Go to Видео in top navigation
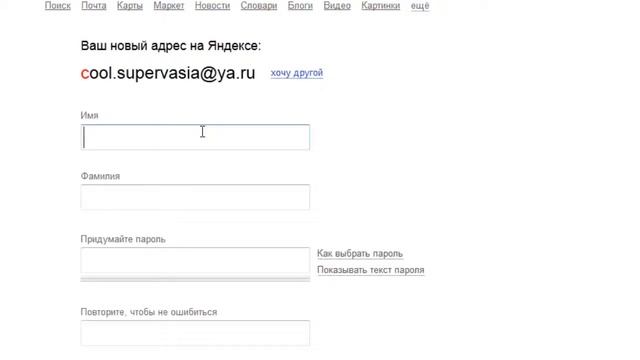640x360 pixels. pyautogui.click(x=337, y=6)
